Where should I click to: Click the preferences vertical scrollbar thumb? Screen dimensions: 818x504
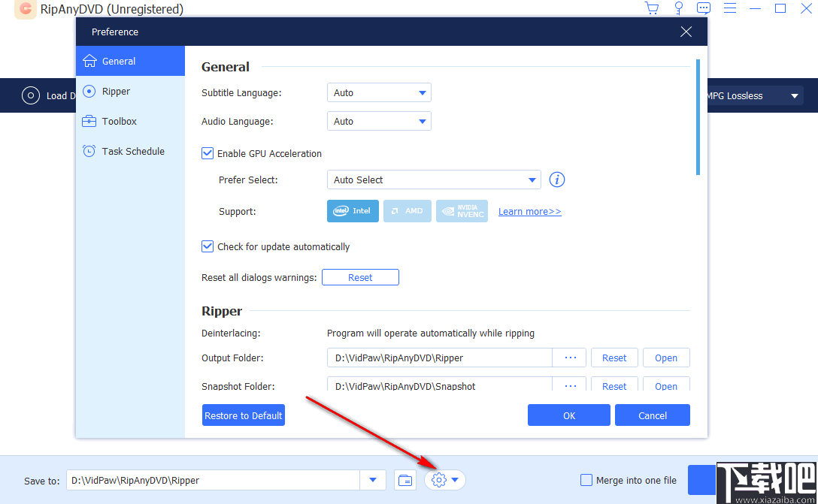[x=698, y=117]
